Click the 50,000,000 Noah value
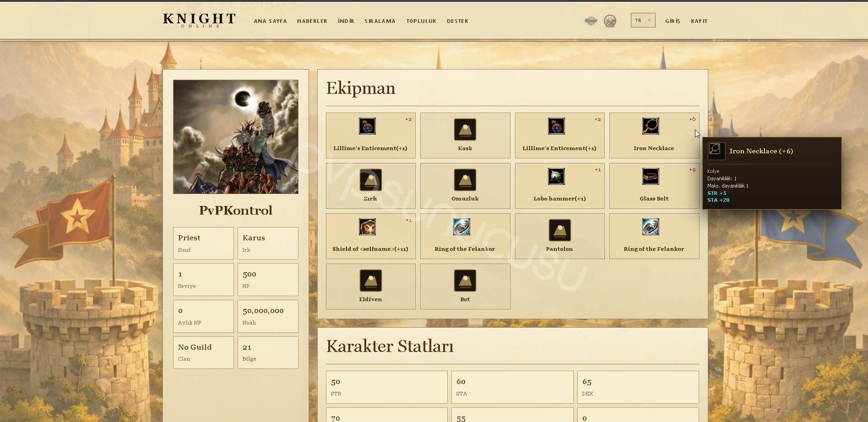868x422 pixels. pos(263,311)
